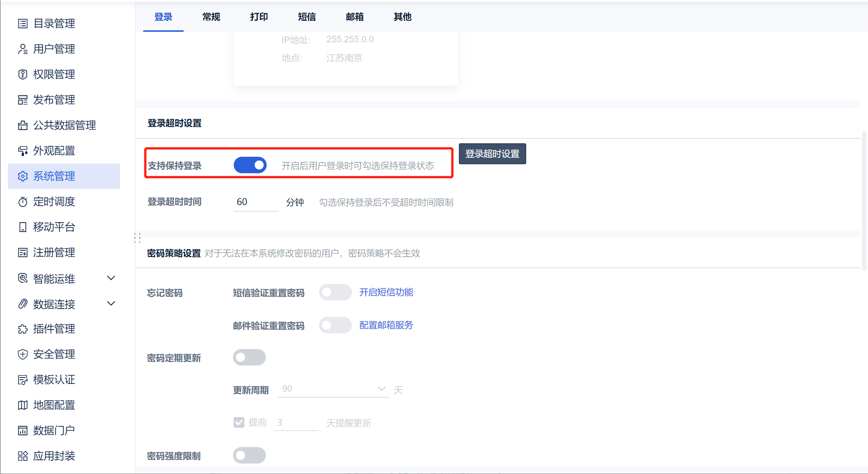This screenshot has height=474, width=868.
Task: Click the 目录管理 list icon
Action: [23, 24]
